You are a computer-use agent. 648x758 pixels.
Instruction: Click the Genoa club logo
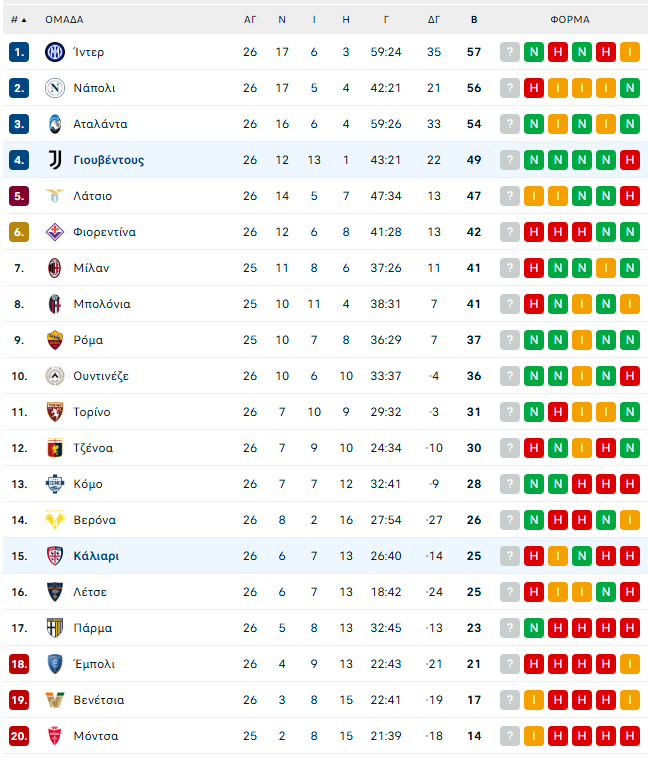(54, 448)
